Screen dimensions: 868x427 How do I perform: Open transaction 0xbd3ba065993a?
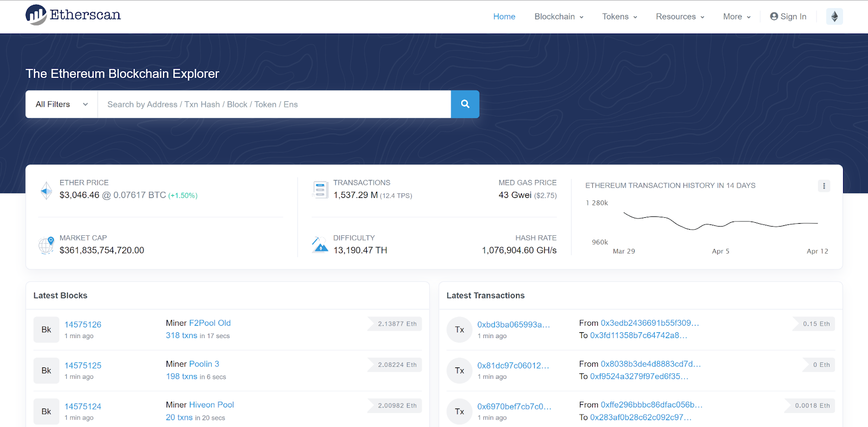(x=514, y=325)
